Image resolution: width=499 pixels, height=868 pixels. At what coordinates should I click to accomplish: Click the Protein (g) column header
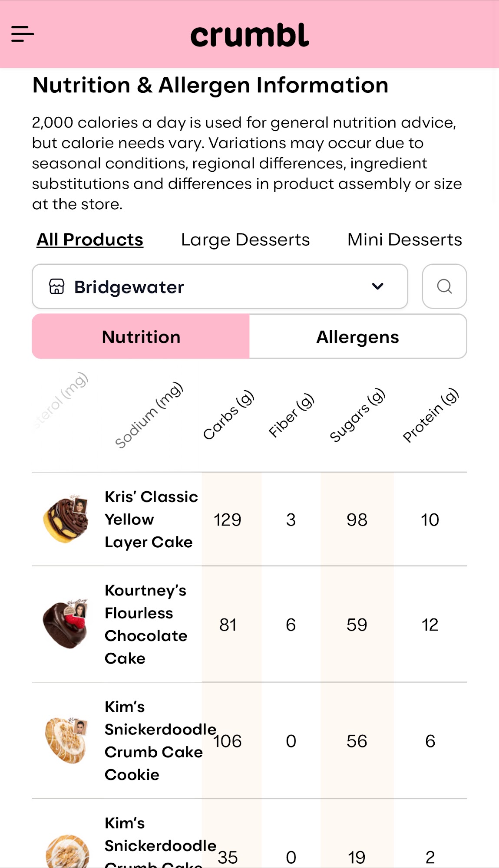[430, 415]
